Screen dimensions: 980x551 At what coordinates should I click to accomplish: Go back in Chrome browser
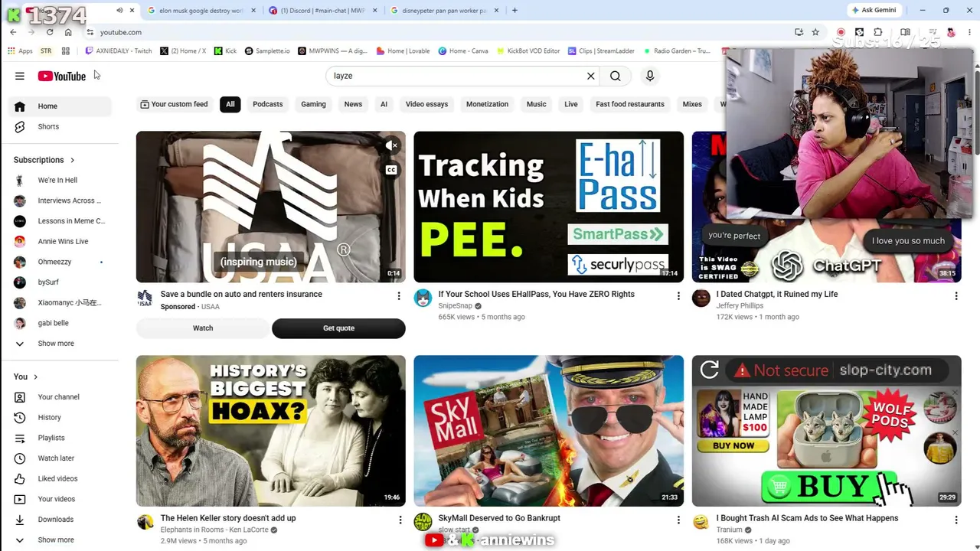click(13, 32)
